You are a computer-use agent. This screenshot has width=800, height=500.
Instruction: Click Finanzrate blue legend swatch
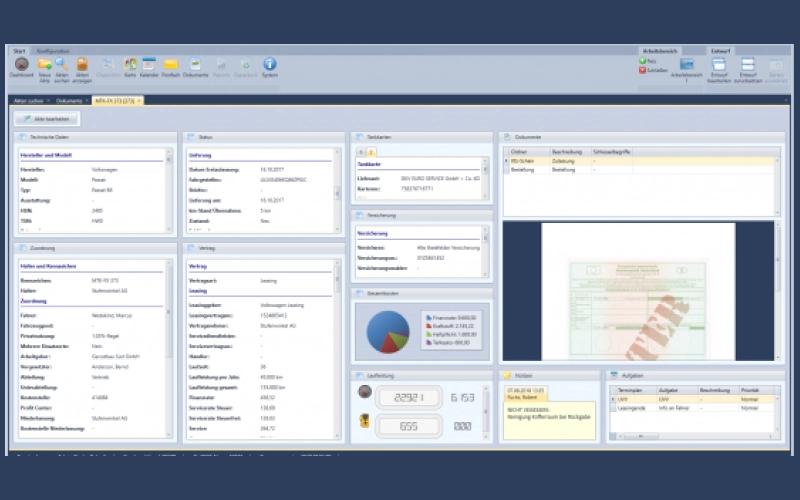click(429, 318)
